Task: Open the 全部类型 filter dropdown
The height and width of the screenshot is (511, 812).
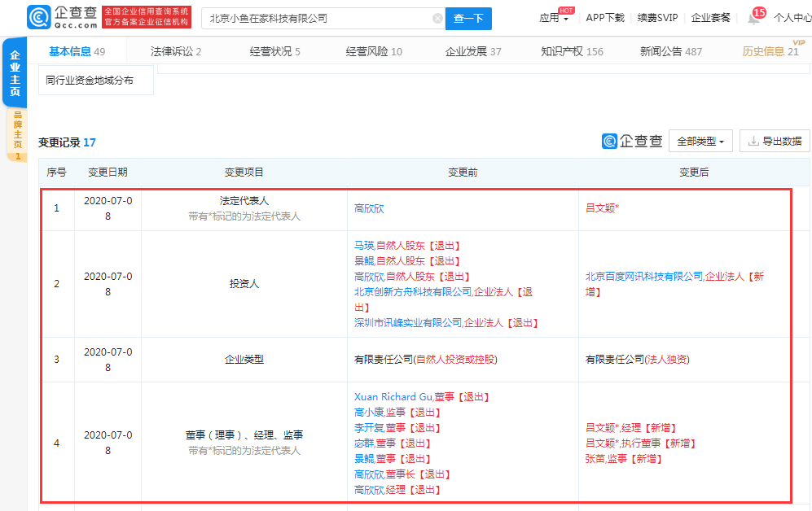Action: (700, 141)
